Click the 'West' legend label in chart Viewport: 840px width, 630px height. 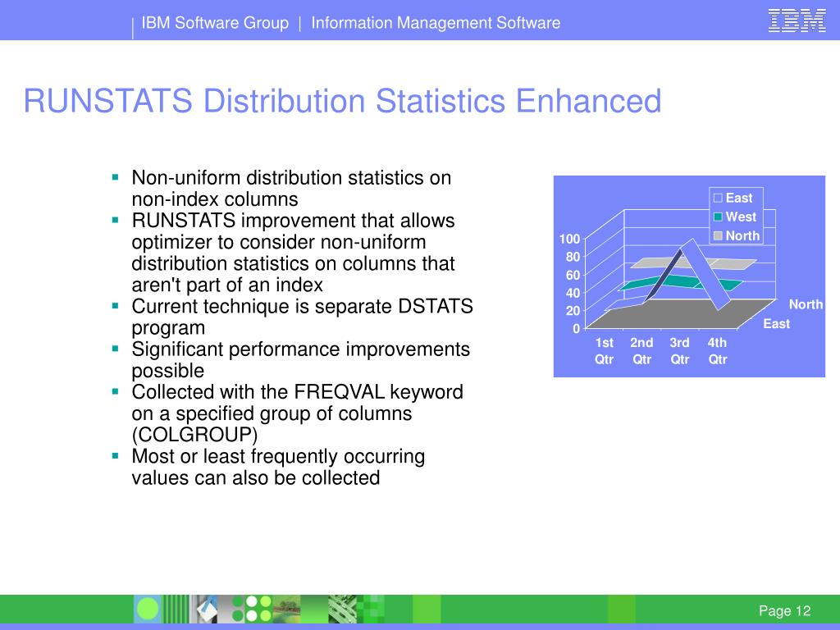(741, 217)
